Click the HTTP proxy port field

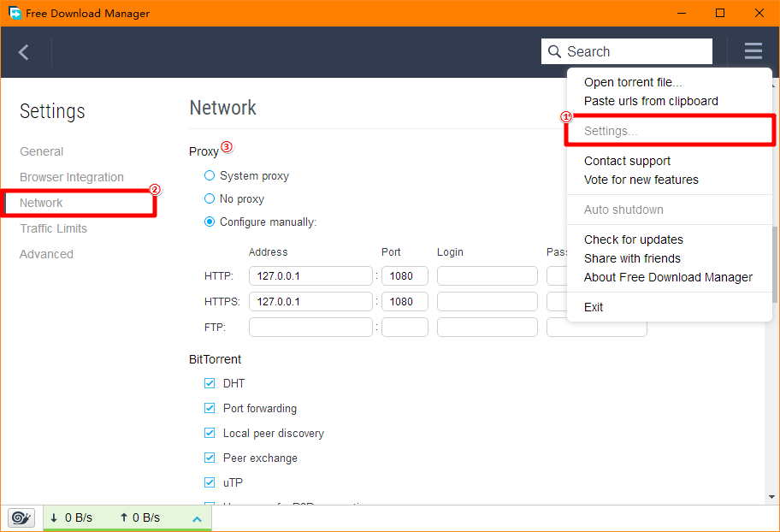(405, 275)
